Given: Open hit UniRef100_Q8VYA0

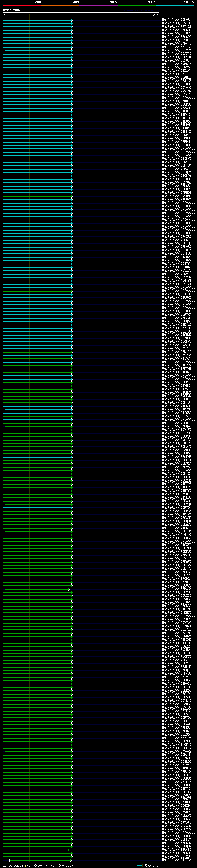Looking at the screenshot, I should [x=177, y=23].
